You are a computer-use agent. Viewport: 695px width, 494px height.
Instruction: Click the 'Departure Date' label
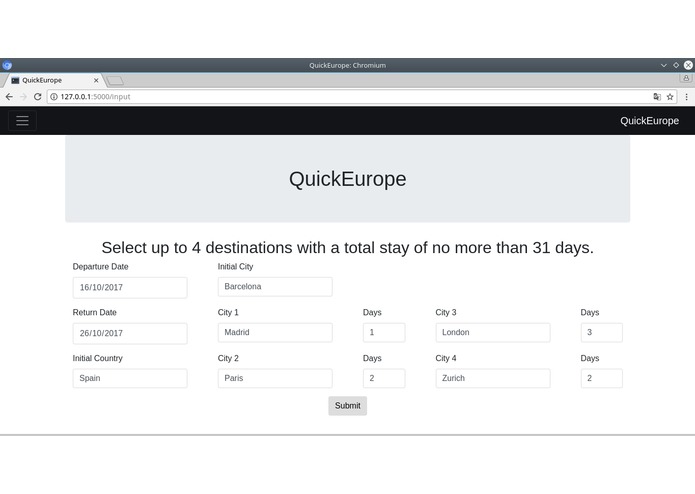tap(100, 267)
